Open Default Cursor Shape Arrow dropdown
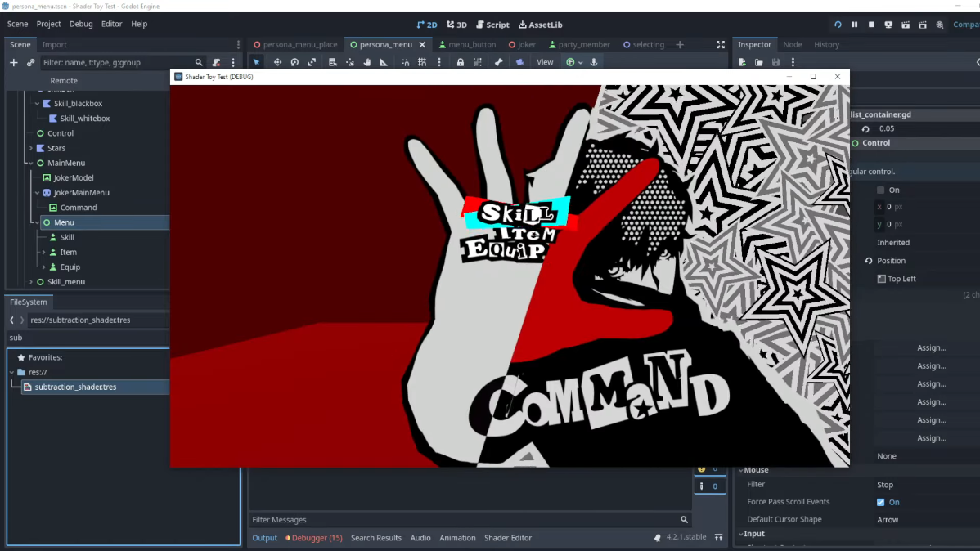 [x=927, y=520]
